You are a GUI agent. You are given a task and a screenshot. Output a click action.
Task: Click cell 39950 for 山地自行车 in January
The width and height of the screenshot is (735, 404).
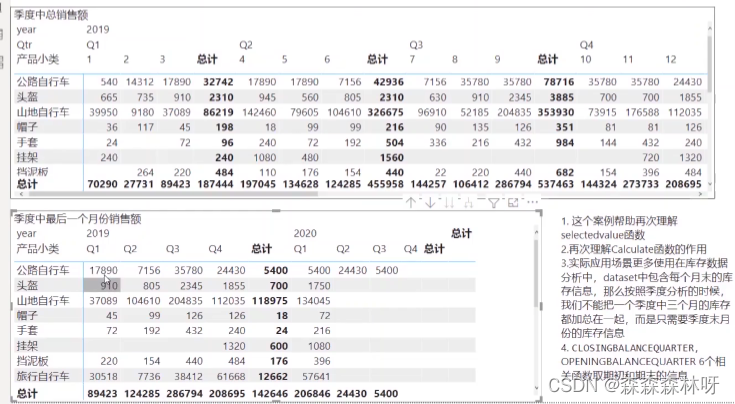103,112
